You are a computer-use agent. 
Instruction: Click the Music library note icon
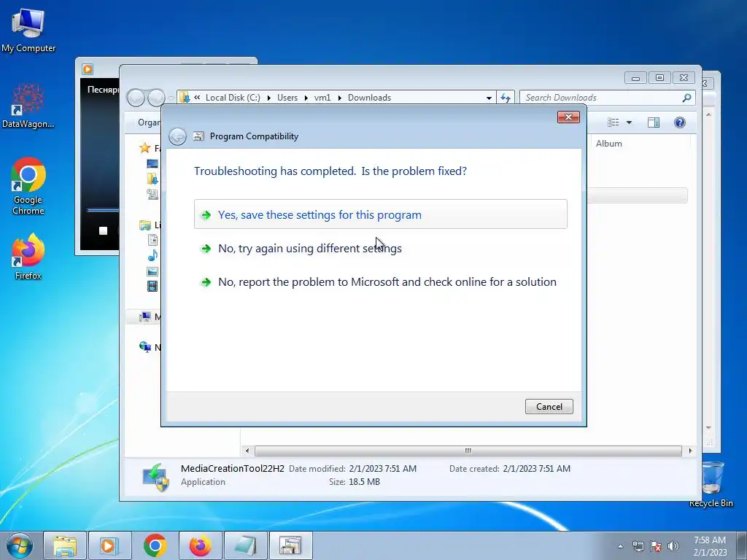pyautogui.click(x=152, y=256)
